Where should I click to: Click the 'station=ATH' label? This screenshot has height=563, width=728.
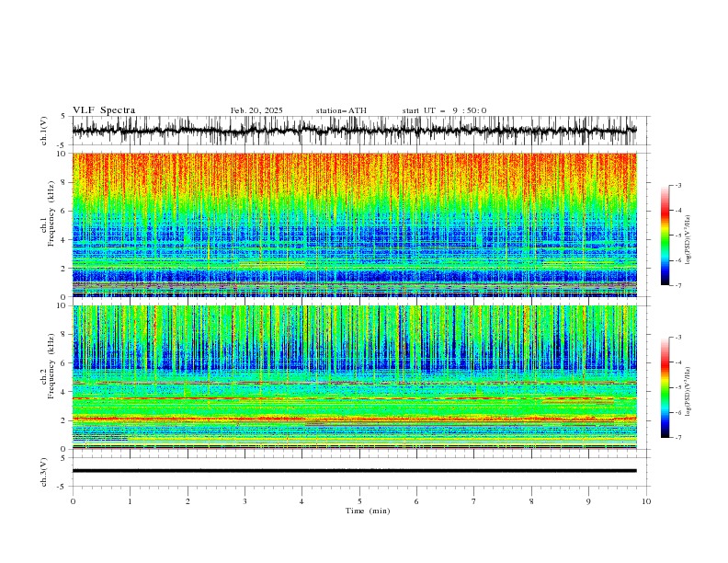pyautogui.click(x=341, y=110)
